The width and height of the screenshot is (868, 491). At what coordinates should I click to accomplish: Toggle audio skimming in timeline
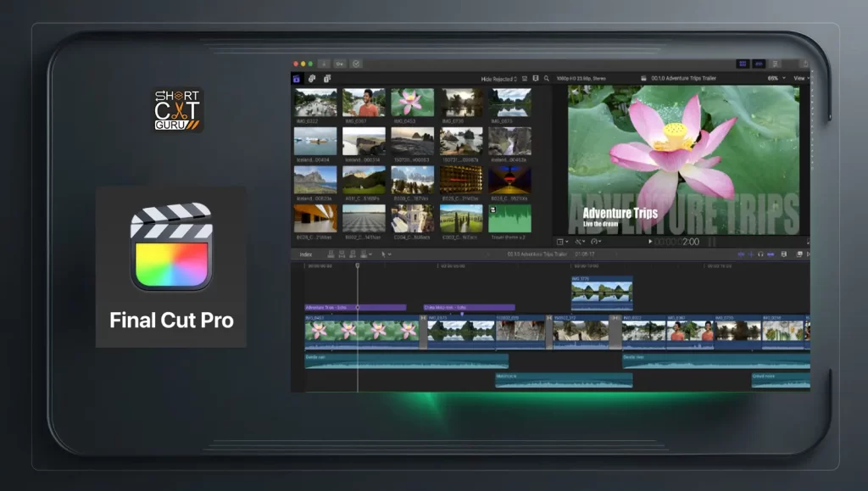coord(751,254)
